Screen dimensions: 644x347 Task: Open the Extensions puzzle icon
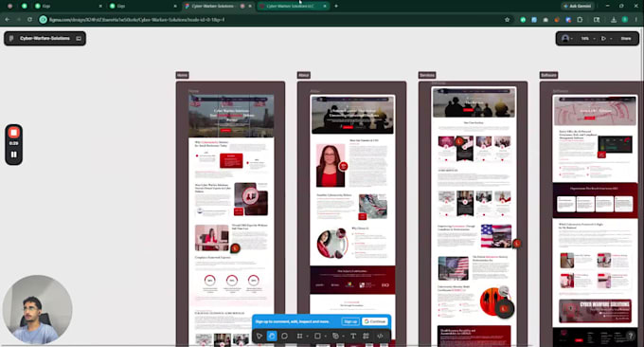(580, 19)
